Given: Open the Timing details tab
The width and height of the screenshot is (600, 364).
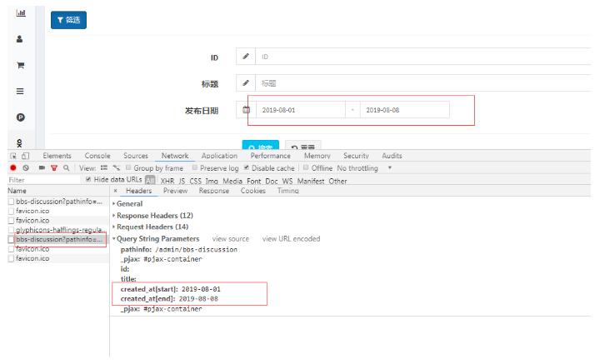Looking at the screenshot, I should tap(287, 191).
